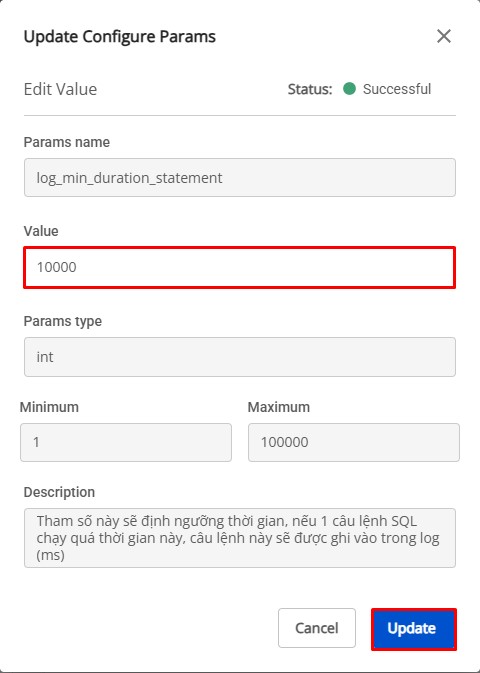Click the Params type field showing int
This screenshot has width=480, height=673.
[x=240, y=357]
